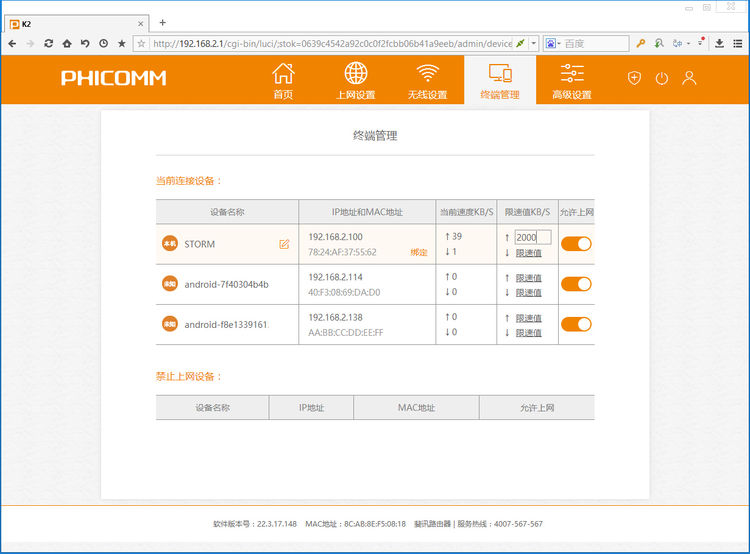The image size is (750, 554).
Task: Click the browser reload button
Action: click(49, 44)
